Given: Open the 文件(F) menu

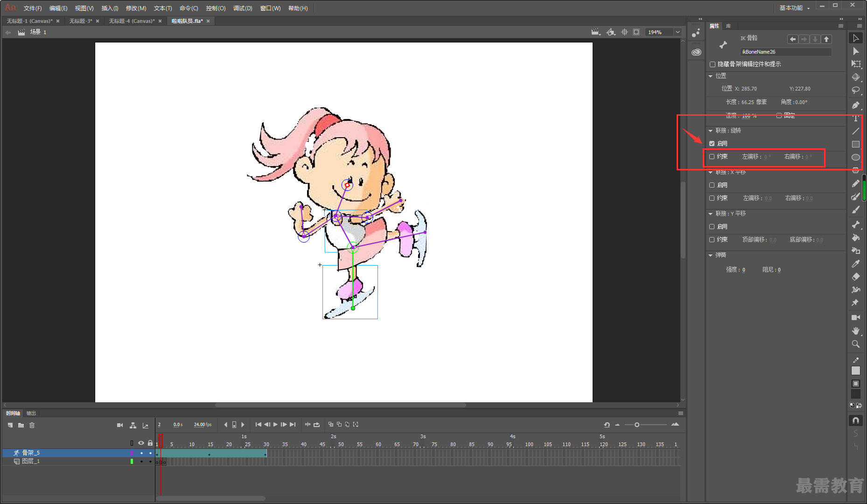Looking at the screenshot, I should [x=33, y=8].
